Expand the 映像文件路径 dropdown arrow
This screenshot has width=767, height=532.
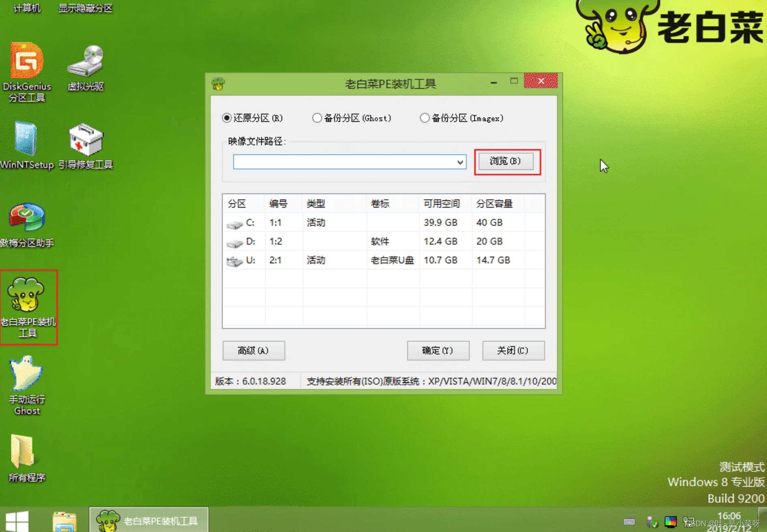460,162
